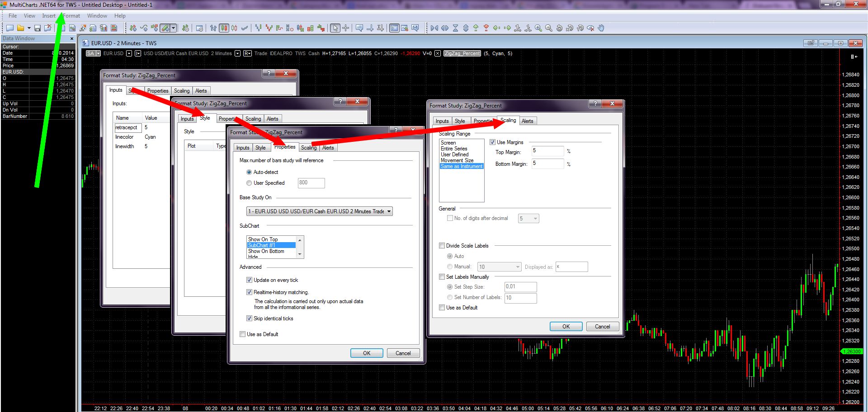The width and height of the screenshot is (868, 412).
Task: Click the close workspace toolbar icon
Action: (x=47, y=28)
